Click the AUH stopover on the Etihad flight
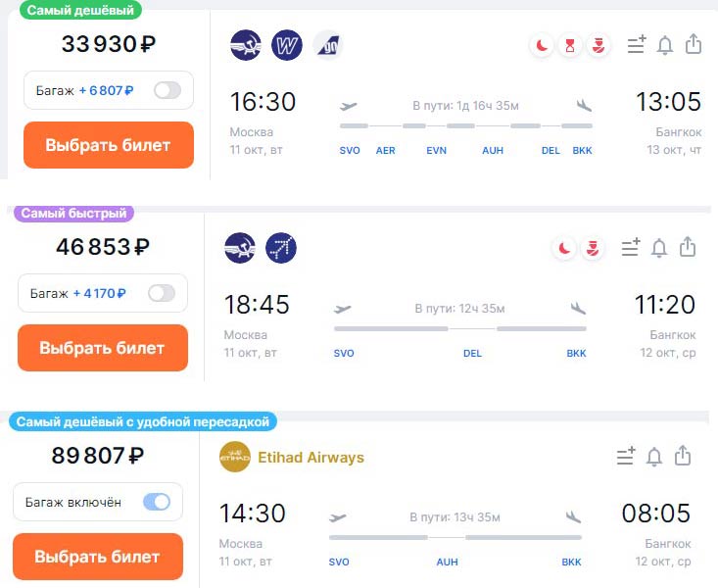718x588 pixels. [x=447, y=563]
